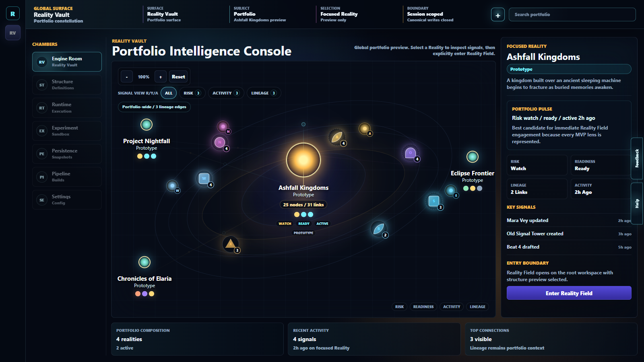Image resolution: width=644 pixels, height=362 pixels.
Task: Open the Settings Config chamber
Action: click(67, 200)
